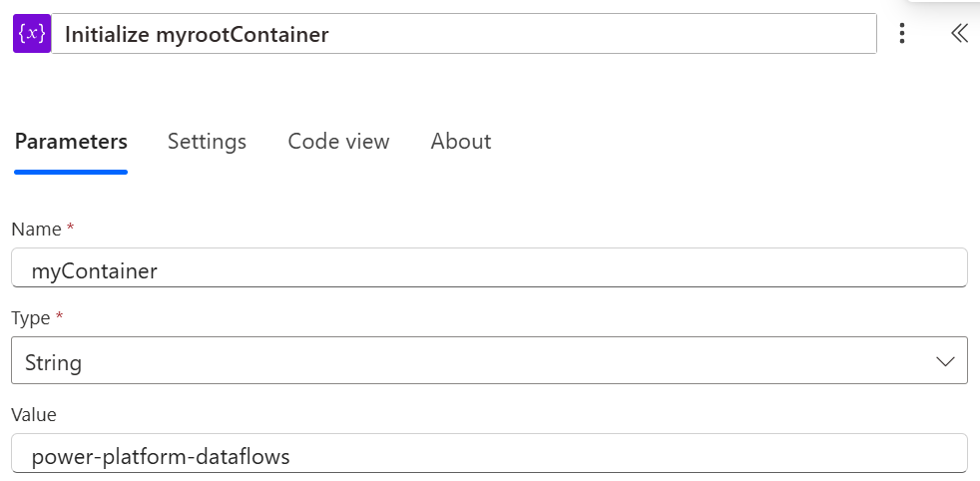Focus the Name field containing myContainer

(489, 269)
